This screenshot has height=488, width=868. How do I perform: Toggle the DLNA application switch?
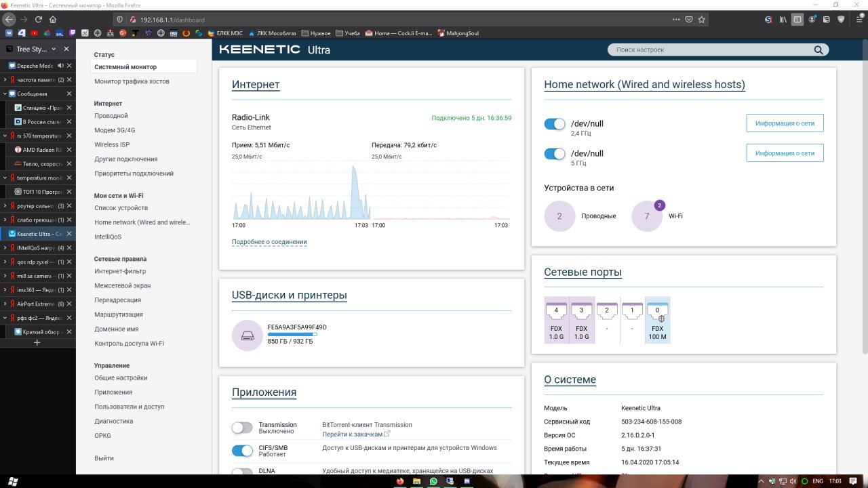(x=242, y=472)
